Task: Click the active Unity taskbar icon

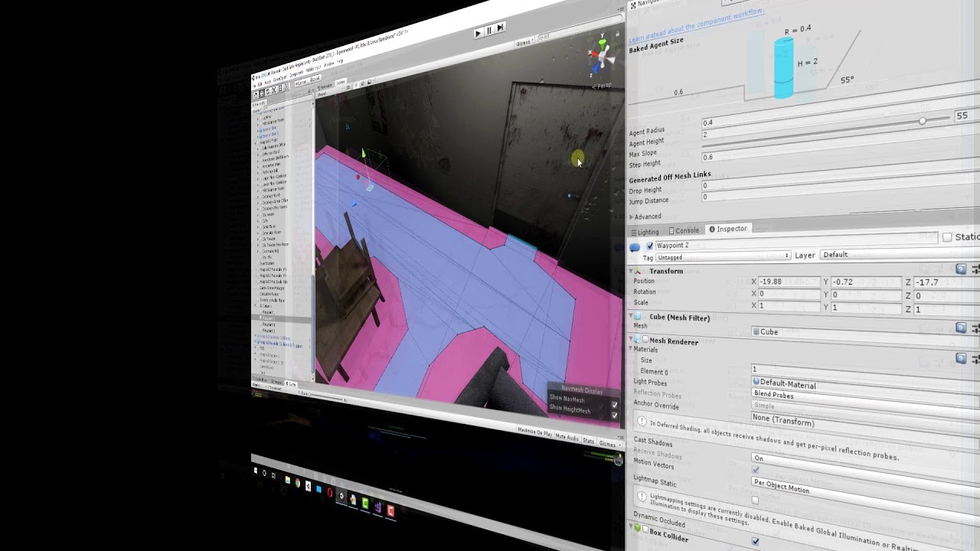Action: [x=341, y=496]
